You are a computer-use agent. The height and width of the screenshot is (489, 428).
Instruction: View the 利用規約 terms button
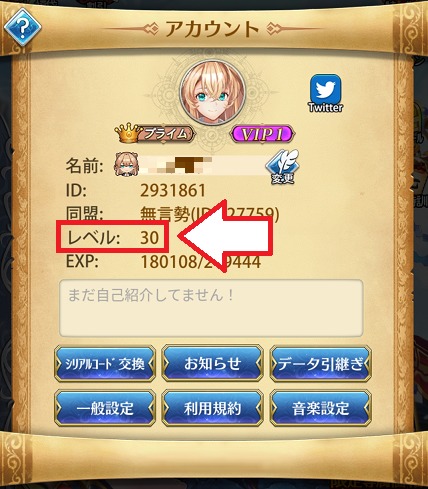click(212, 408)
